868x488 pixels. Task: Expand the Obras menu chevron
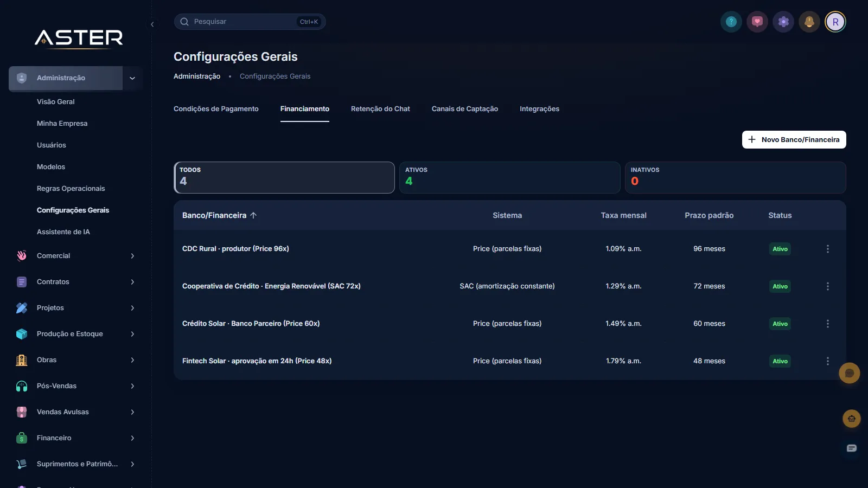click(x=132, y=360)
